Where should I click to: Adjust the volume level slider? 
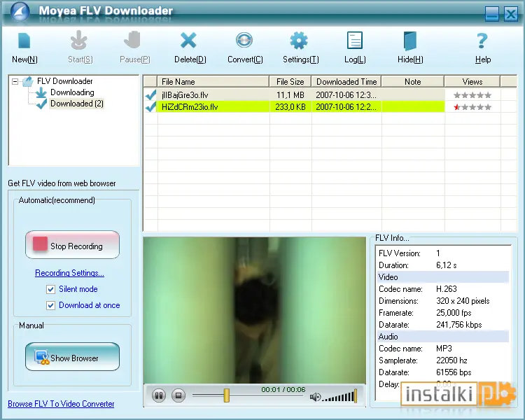click(339, 396)
